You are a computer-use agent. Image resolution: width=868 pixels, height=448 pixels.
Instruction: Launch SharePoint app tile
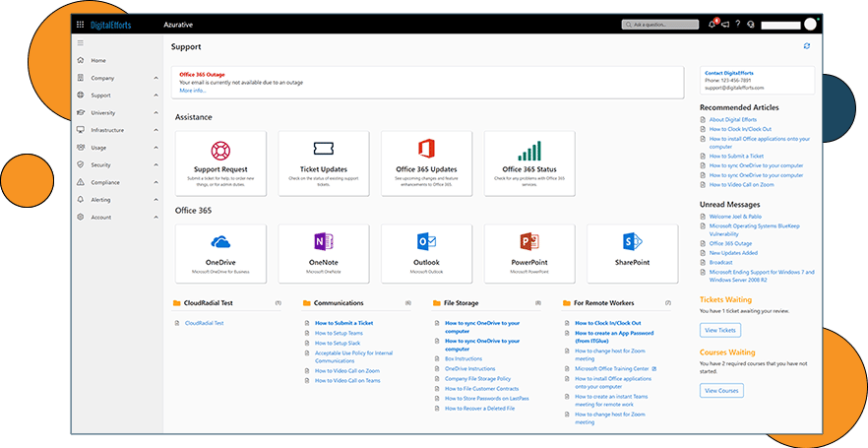click(x=632, y=254)
